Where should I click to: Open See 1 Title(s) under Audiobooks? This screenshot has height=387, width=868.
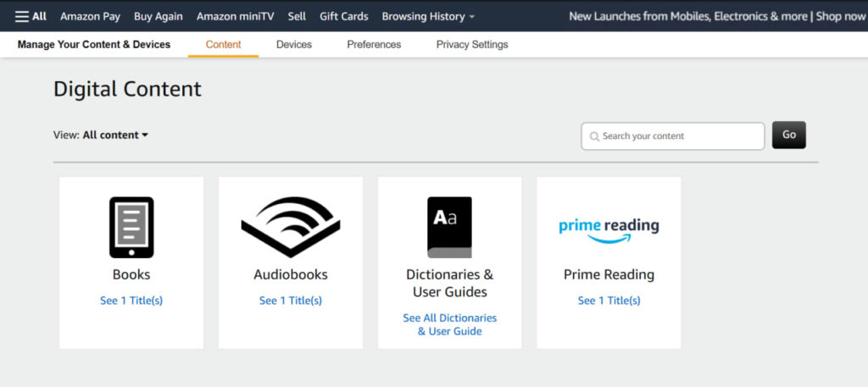pyautogui.click(x=291, y=301)
